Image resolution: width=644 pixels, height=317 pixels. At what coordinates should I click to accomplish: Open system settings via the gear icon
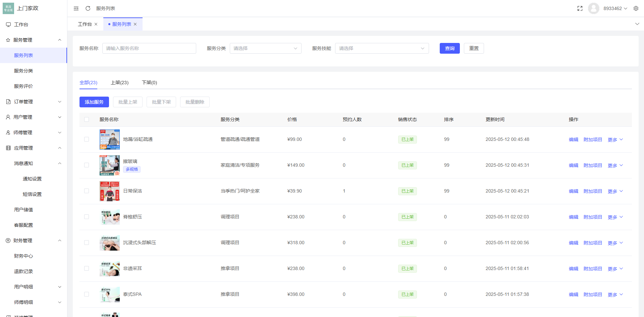tap(636, 8)
